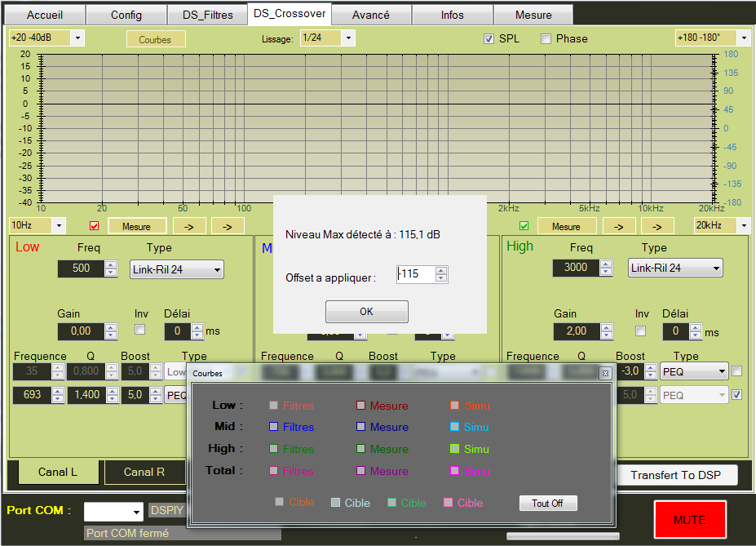This screenshot has height=546, width=756.
Task: Decrease the High Freq value
Action: tap(606, 272)
